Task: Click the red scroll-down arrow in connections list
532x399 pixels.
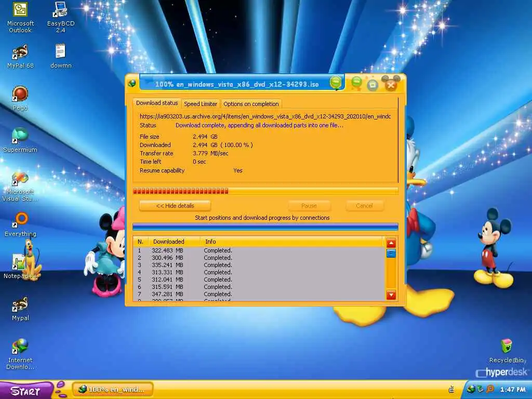Action: click(x=391, y=295)
